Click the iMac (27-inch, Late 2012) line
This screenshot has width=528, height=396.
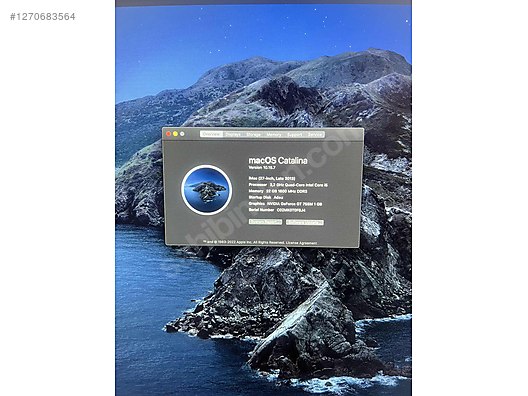pos(272,178)
